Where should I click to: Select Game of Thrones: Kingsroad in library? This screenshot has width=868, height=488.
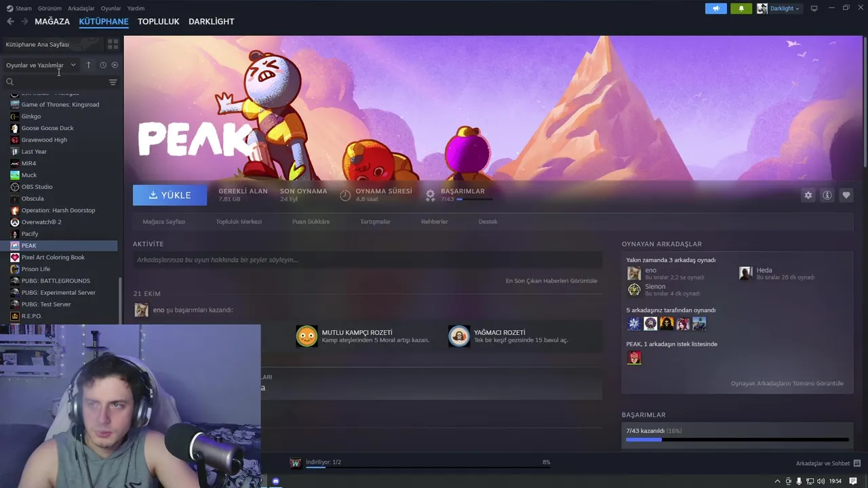[x=59, y=104]
